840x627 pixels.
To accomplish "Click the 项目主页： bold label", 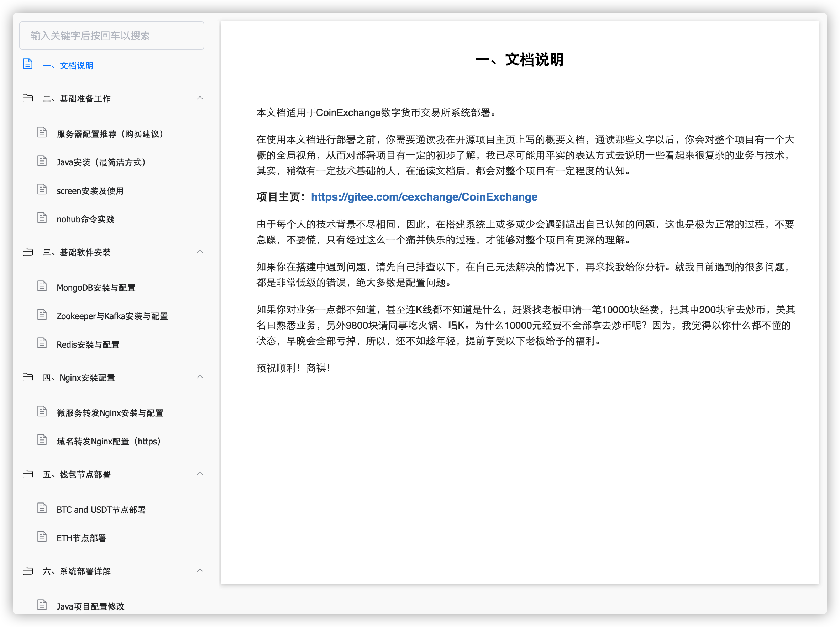I will pos(281,197).
